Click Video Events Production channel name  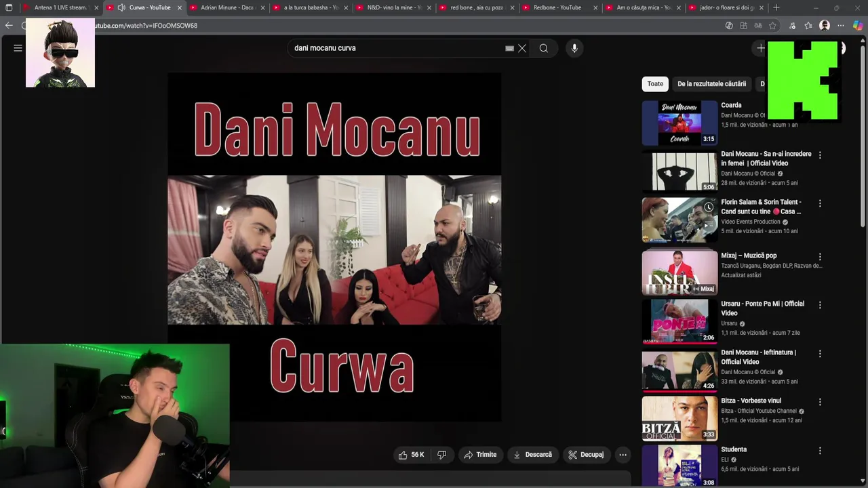coord(751,222)
